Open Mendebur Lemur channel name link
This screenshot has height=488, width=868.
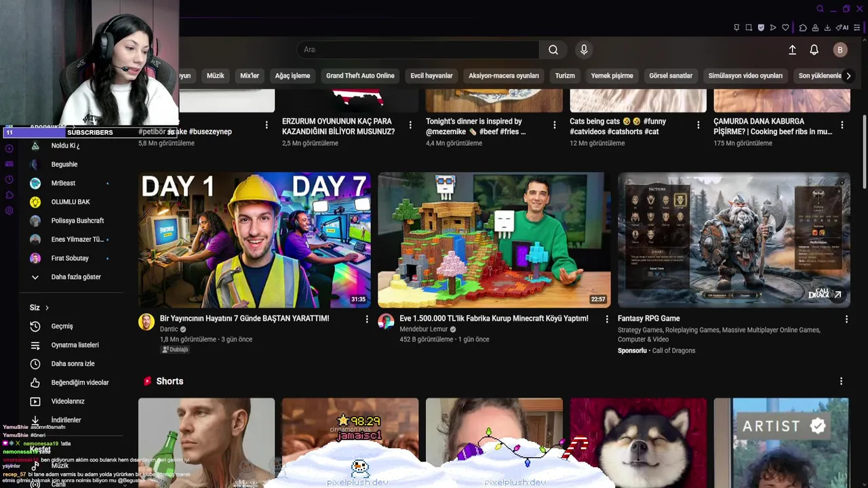[424, 329]
